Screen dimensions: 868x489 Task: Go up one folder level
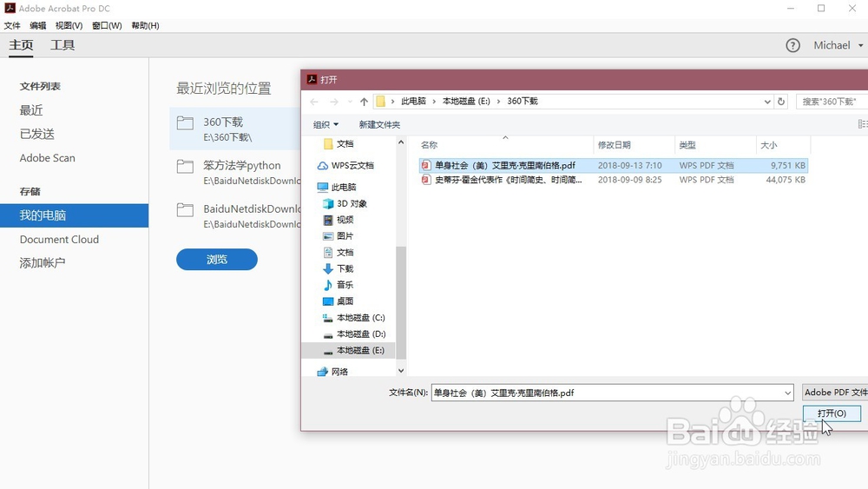click(364, 102)
